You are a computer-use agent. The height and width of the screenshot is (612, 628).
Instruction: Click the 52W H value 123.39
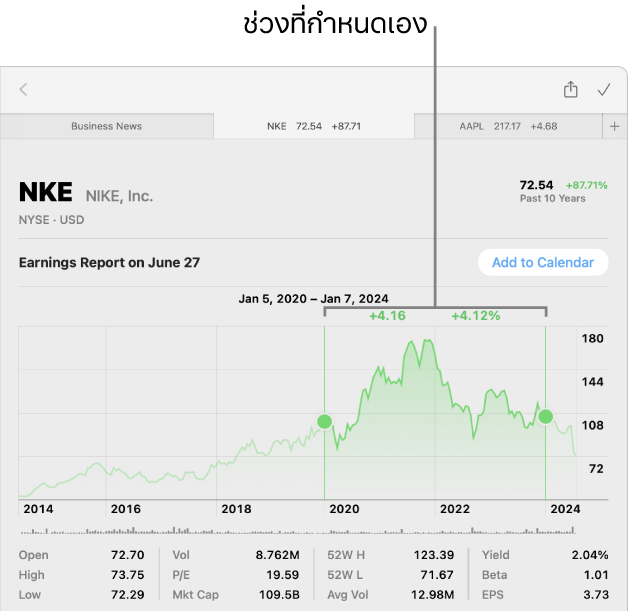point(434,555)
